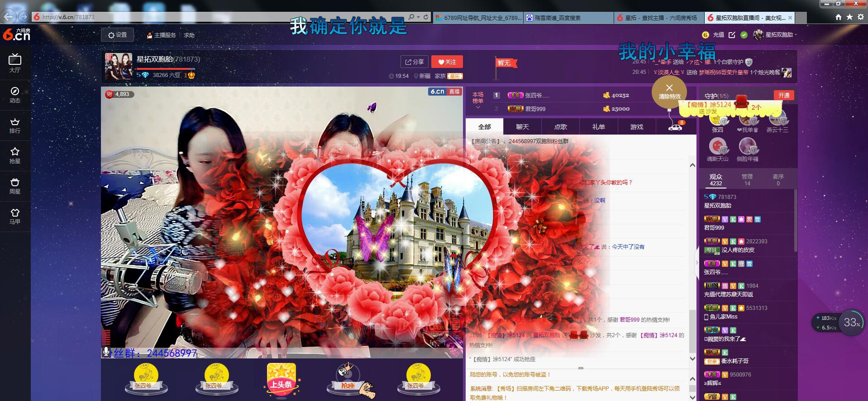Click the host avatar thumbnail
The width and height of the screenshot is (868, 401).
119,66
